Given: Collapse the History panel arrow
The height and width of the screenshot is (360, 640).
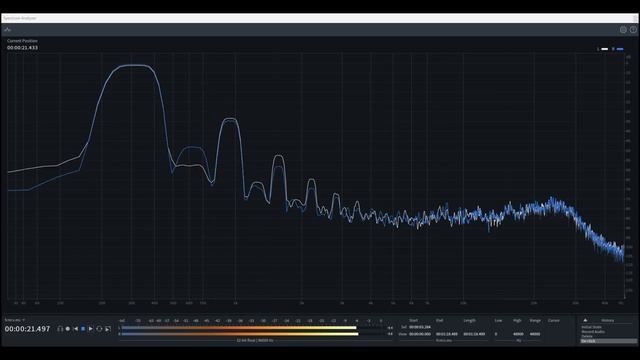Looking at the screenshot, I should coord(585,320).
